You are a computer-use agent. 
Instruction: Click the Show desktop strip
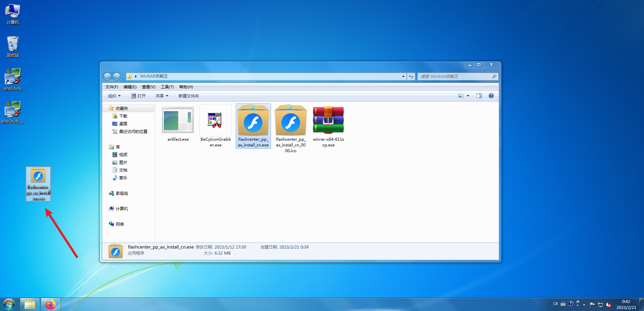(642, 305)
